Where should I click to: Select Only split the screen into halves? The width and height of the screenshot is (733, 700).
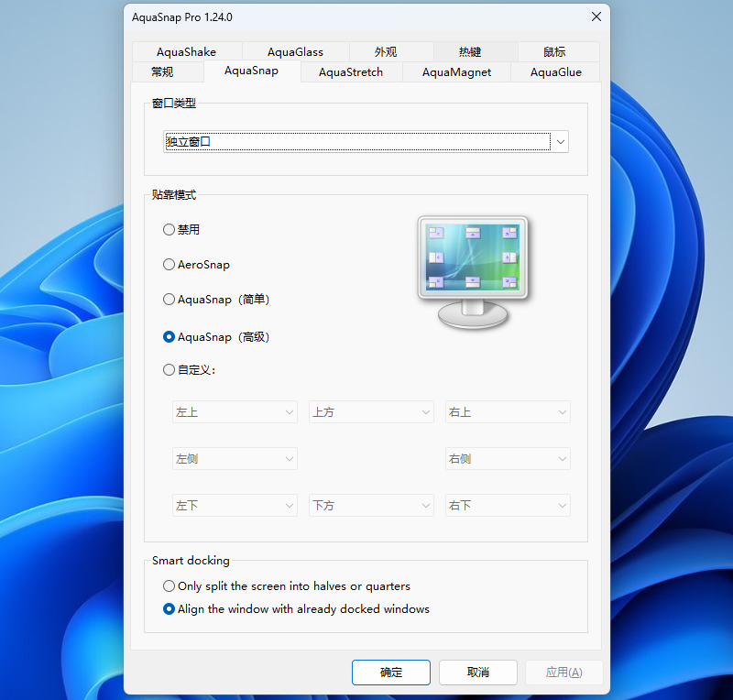point(287,585)
